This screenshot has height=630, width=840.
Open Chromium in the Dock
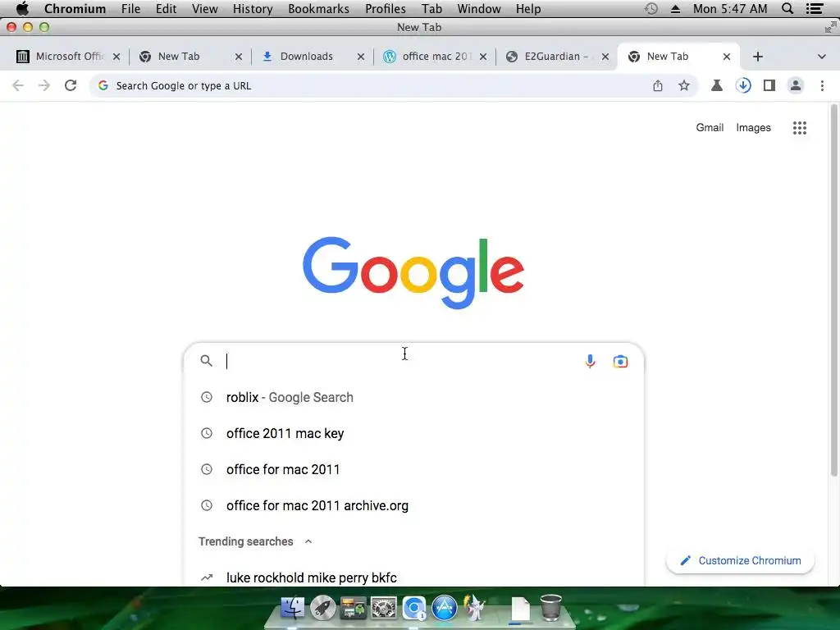click(x=414, y=608)
